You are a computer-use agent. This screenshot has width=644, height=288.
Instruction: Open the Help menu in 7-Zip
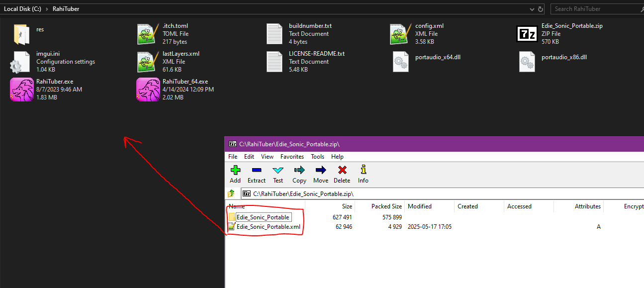(337, 157)
